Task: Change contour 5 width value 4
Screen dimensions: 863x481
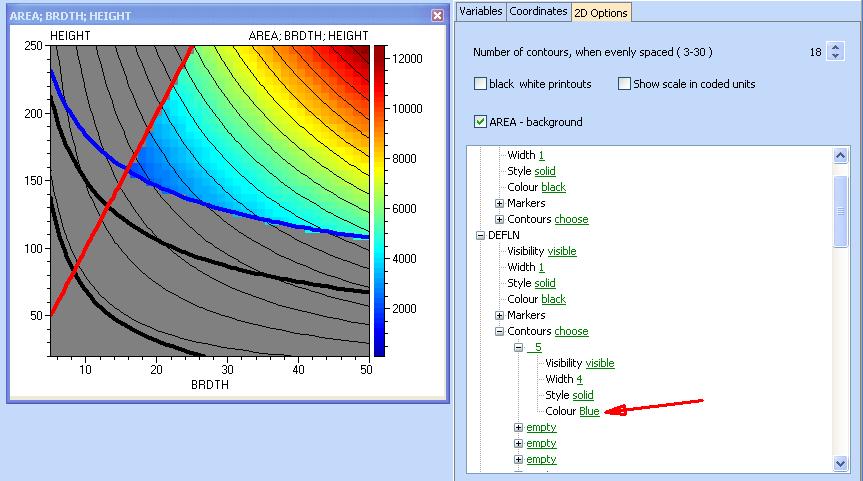Action: (x=579, y=379)
